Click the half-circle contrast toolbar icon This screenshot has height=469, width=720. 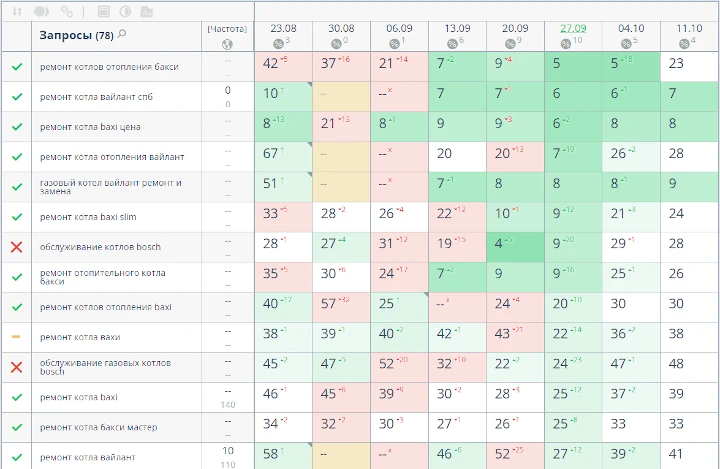tap(125, 11)
